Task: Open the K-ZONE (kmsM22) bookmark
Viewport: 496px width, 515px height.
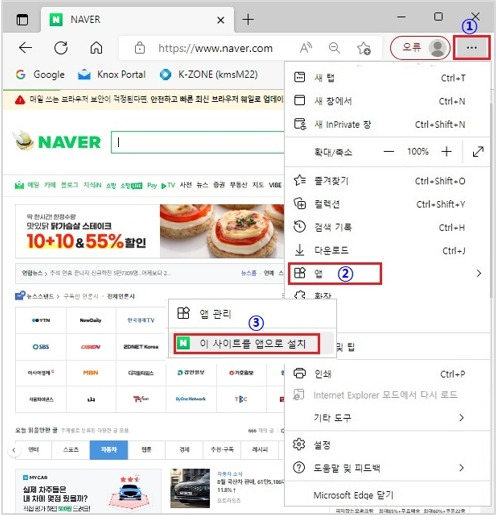Action: [209, 74]
